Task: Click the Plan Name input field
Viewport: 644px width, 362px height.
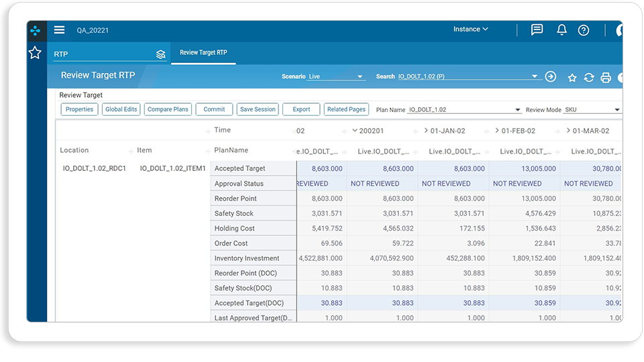Action: (x=464, y=109)
